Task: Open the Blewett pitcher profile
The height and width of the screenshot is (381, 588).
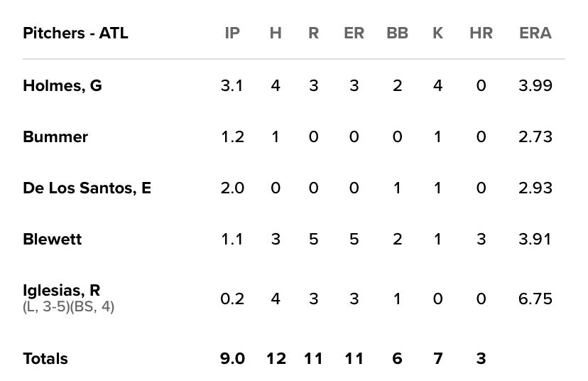Action: pyautogui.click(x=52, y=239)
